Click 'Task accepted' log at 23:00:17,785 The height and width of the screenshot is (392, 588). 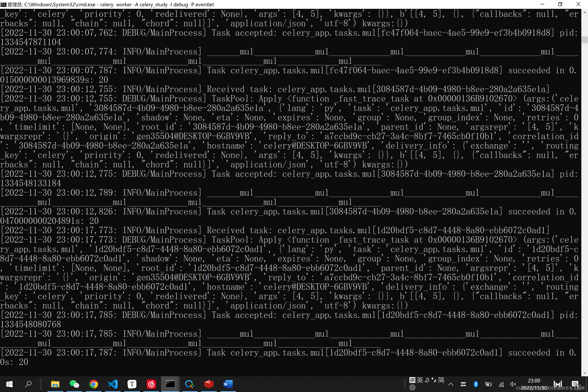(x=289, y=315)
